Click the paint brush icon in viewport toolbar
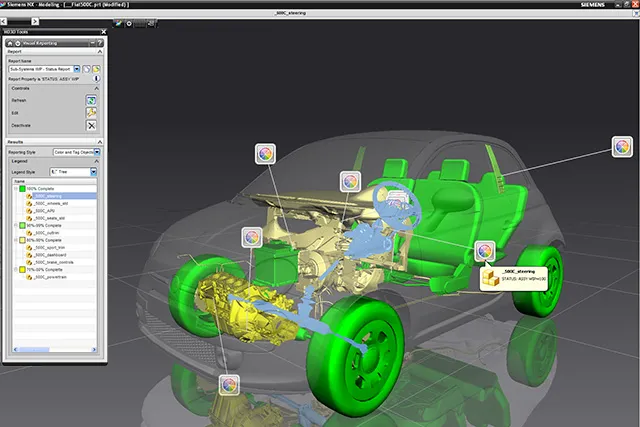The height and width of the screenshot is (427, 640). point(118,24)
